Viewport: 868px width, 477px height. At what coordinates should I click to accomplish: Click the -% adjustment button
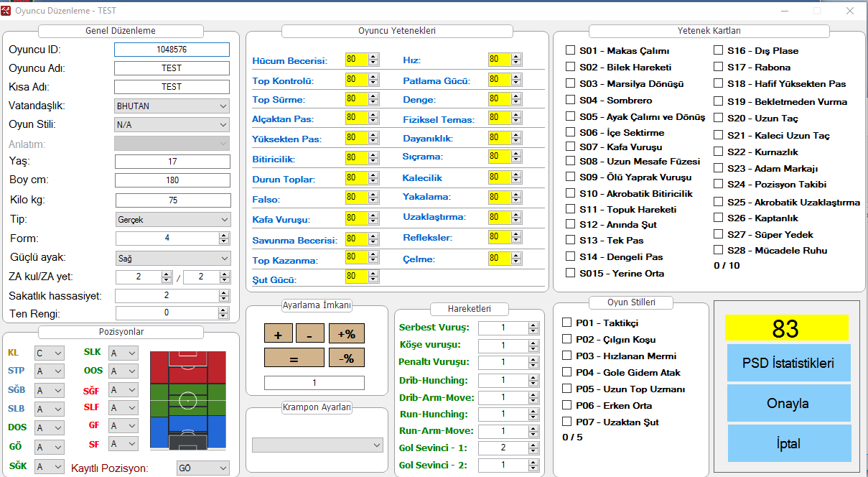pos(347,358)
